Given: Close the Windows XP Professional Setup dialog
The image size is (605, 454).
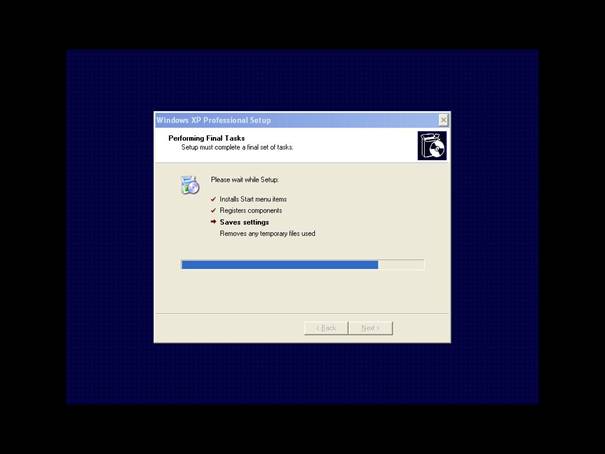Looking at the screenshot, I should coord(443,120).
